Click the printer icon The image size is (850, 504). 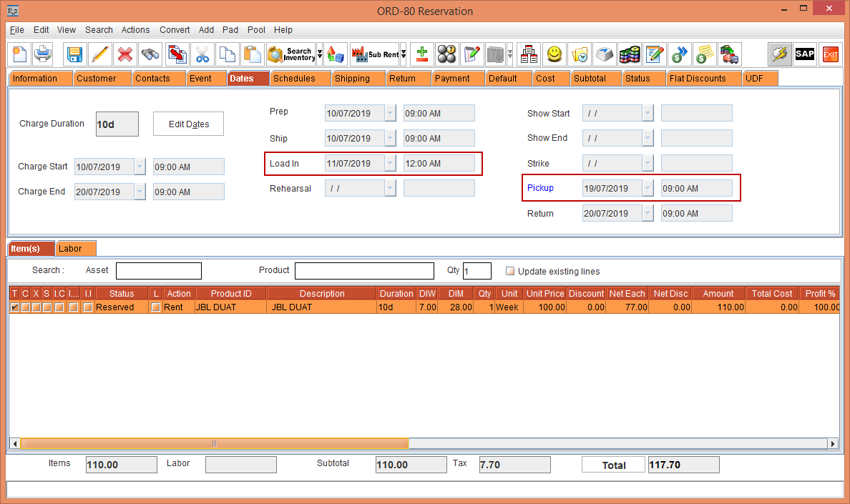pyautogui.click(x=42, y=54)
